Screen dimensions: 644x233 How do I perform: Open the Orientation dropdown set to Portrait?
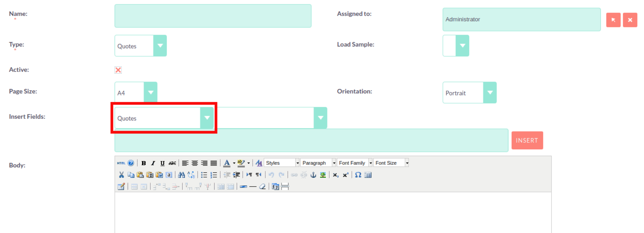click(469, 93)
